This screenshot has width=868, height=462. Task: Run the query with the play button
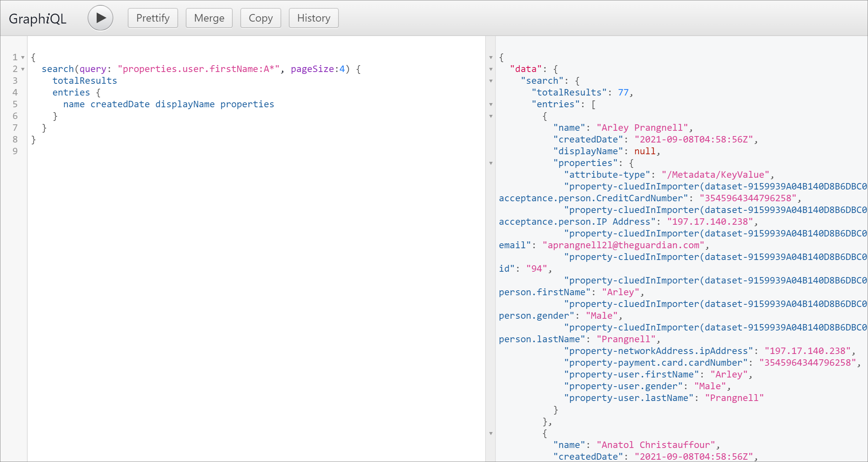(x=100, y=18)
